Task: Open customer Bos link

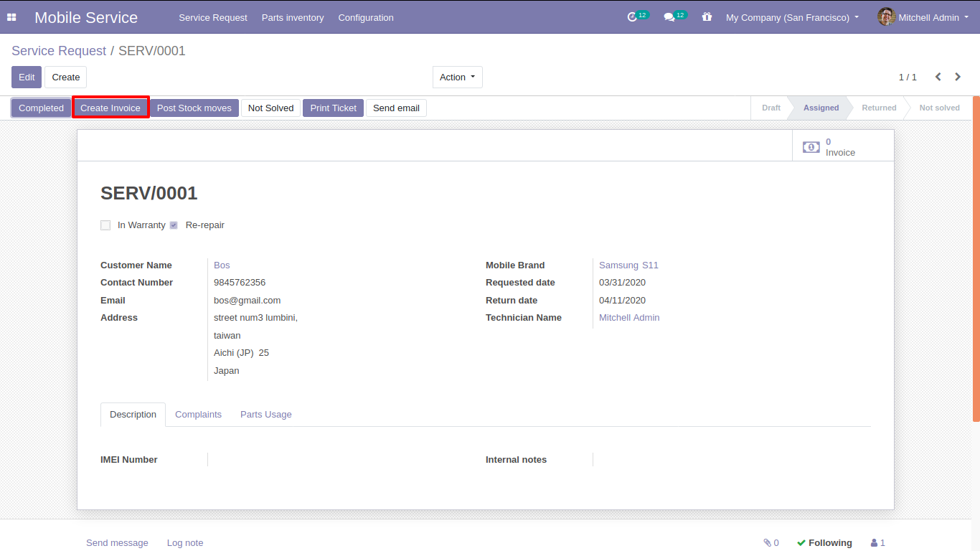Action: pos(222,265)
